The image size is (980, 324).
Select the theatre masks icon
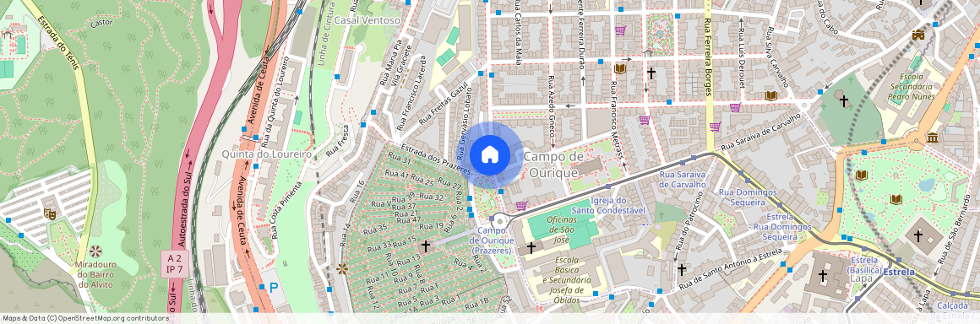click(x=50, y=213)
